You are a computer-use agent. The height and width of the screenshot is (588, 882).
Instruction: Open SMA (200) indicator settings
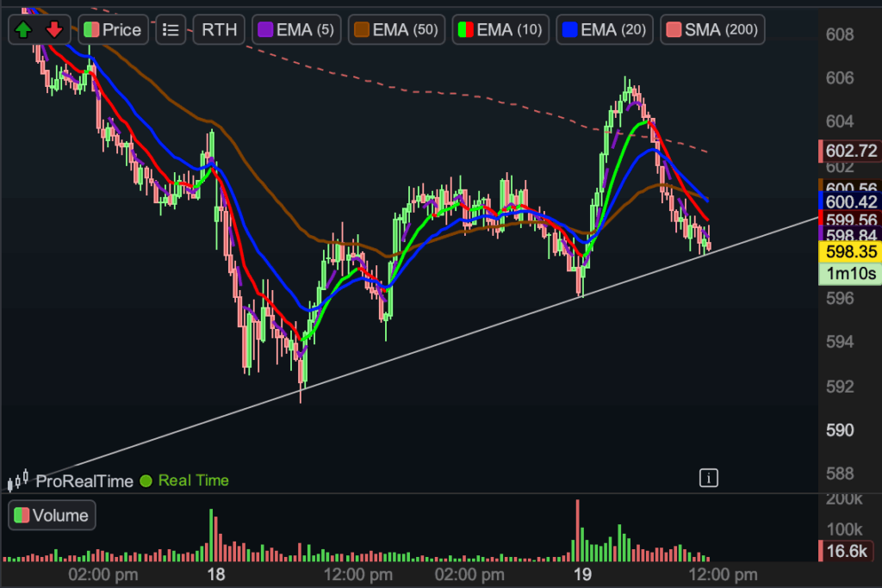[712, 30]
